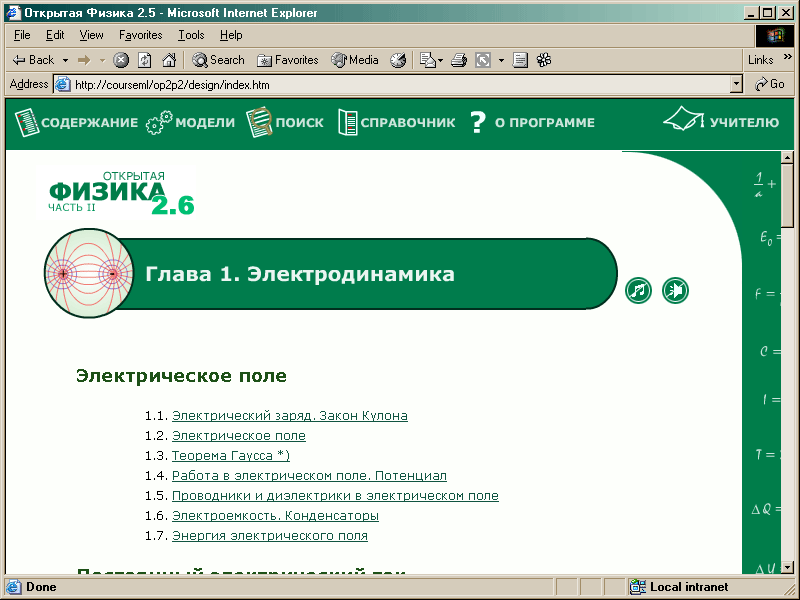800x600 pixels.
Task: Open the Forward history dropdown arrow
Action: click(102, 60)
